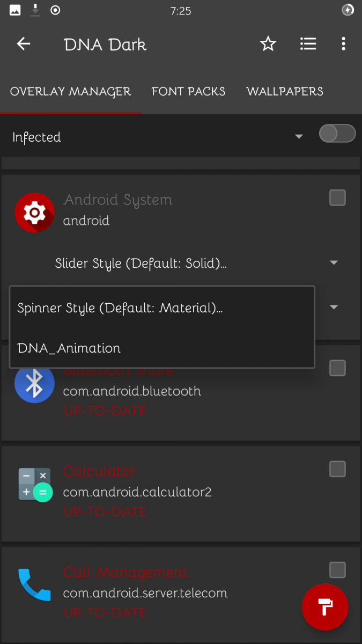Open the Slider Style dropdown
Image resolution: width=362 pixels, height=644 pixels.
coord(334,262)
